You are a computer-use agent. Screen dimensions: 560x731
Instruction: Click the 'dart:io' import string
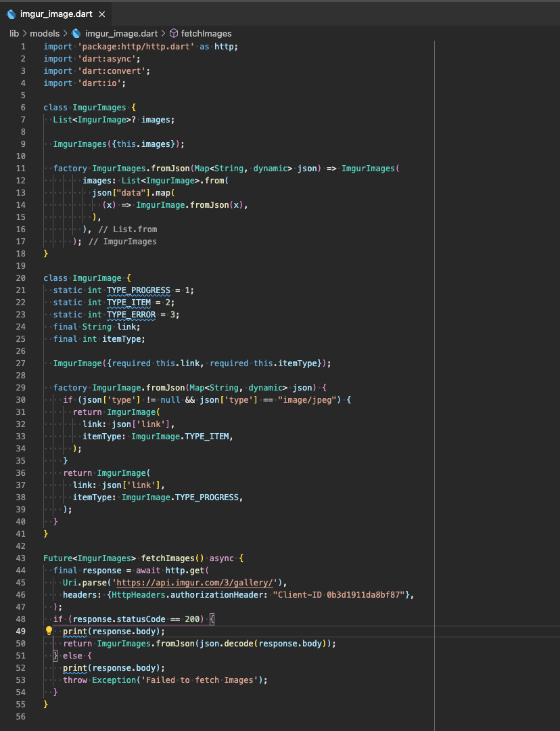pyautogui.click(x=99, y=83)
